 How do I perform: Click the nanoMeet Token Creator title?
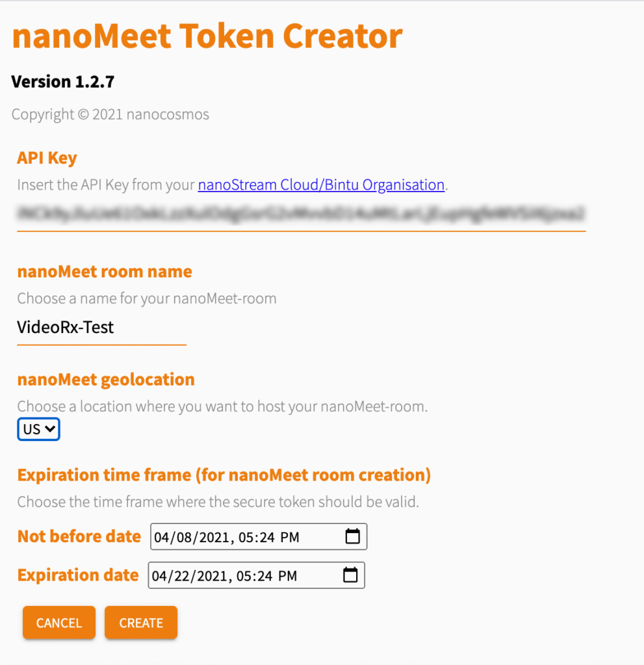click(x=207, y=36)
